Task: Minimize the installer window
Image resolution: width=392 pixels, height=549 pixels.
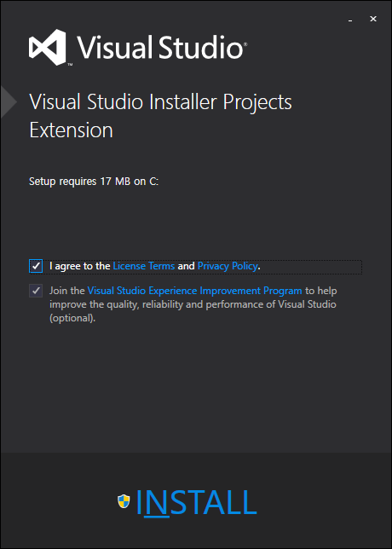Action: coord(350,20)
